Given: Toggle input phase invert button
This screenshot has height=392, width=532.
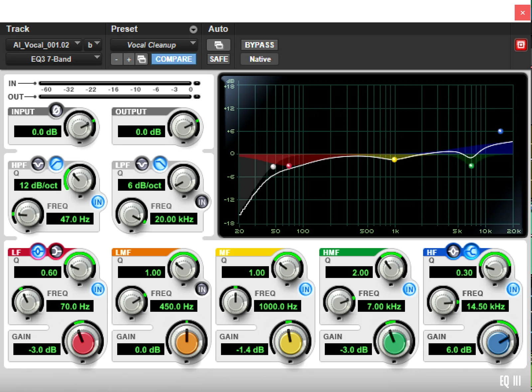Looking at the screenshot, I should point(56,110).
